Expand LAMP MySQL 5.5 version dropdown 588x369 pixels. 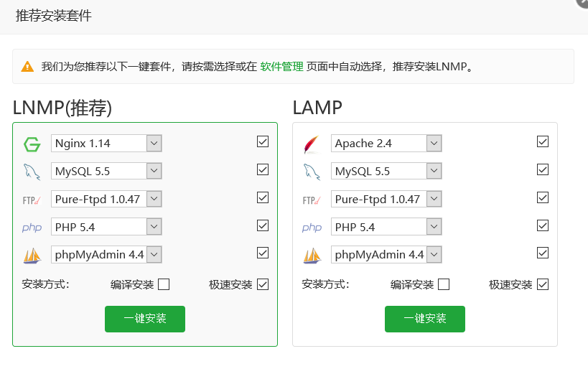pyautogui.click(x=434, y=171)
